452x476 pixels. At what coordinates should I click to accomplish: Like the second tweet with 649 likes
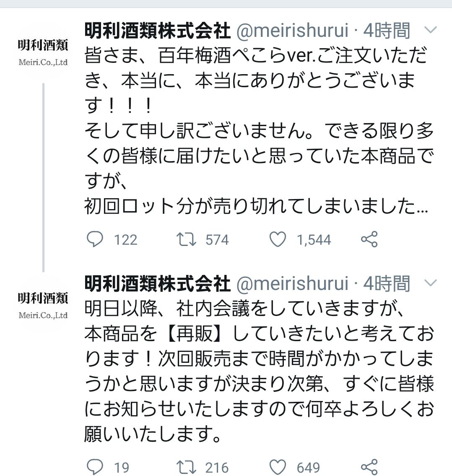[x=277, y=467]
